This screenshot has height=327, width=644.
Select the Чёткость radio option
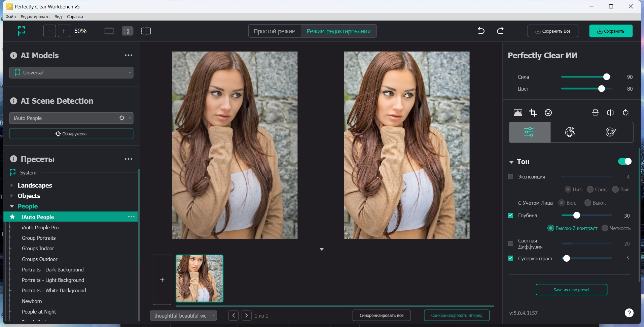(x=605, y=228)
